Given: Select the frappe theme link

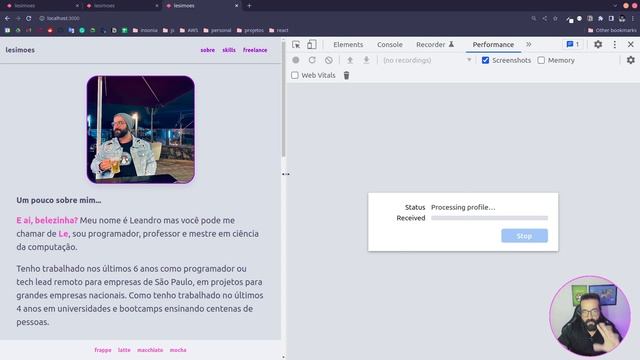Looking at the screenshot, I should click(x=103, y=350).
